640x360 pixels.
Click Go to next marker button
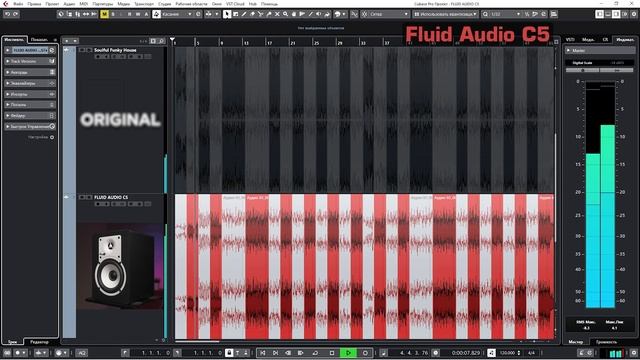click(x=275, y=353)
